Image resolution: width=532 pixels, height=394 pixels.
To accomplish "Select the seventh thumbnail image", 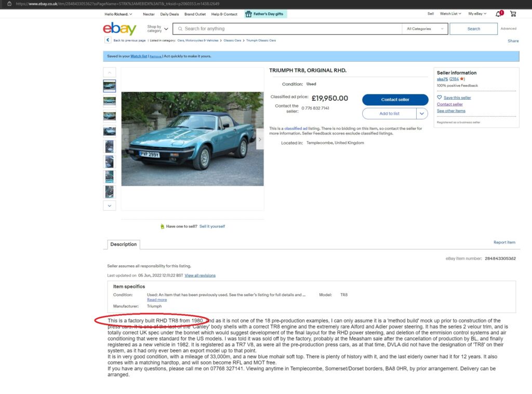I will pos(109,176).
